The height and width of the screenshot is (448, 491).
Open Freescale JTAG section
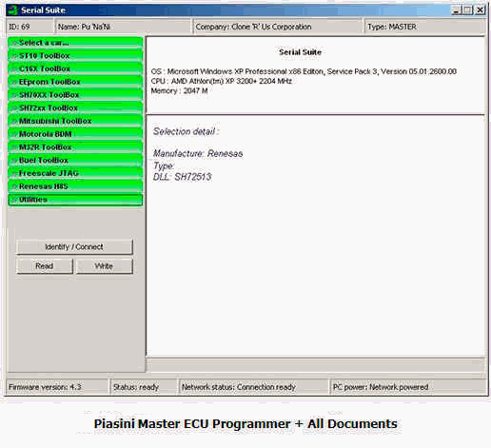[x=75, y=173]
